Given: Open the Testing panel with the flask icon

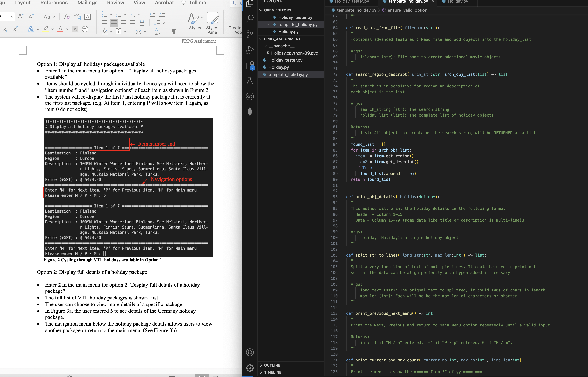Looking at the screenshot, I should (249, 81).
